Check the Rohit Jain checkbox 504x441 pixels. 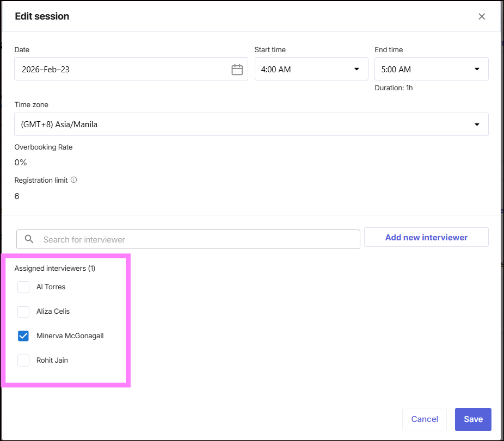(23, 361)
